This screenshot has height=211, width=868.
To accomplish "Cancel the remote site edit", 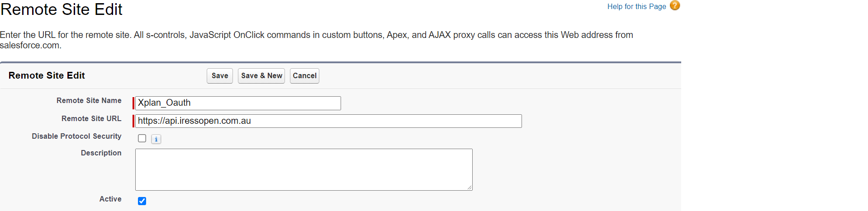I will [304, 76].
